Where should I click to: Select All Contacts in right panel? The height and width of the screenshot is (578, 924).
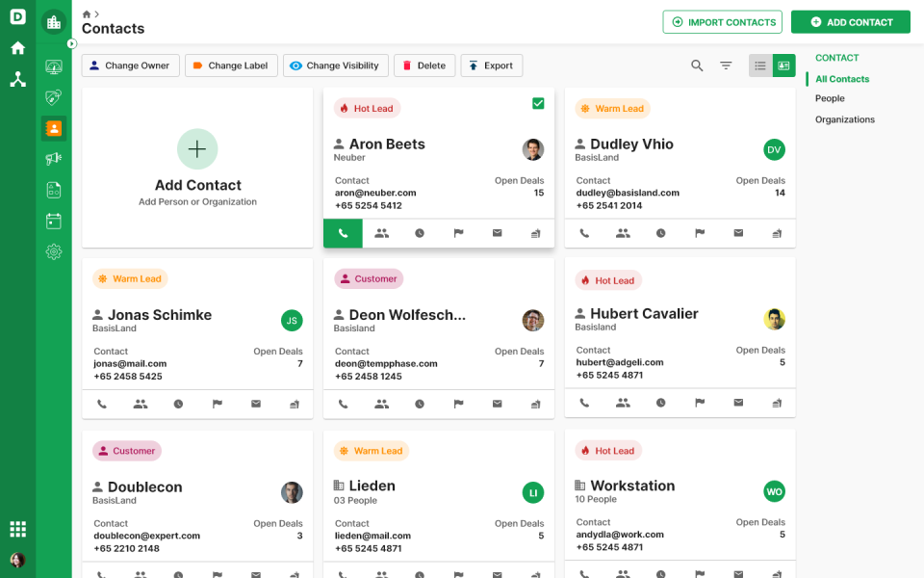(x=842, y=79)
